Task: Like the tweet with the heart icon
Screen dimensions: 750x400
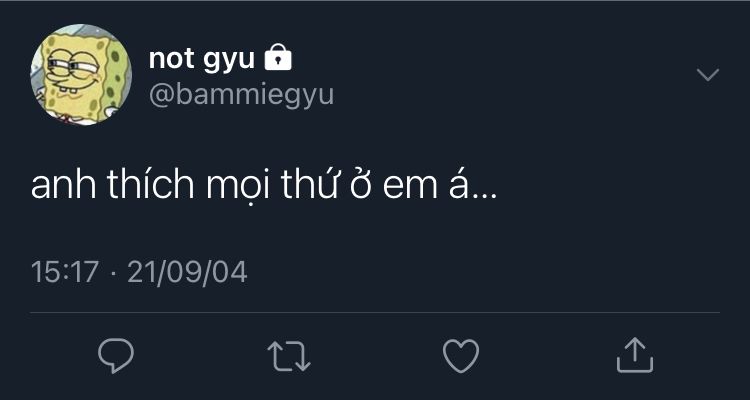Action: pos(461,356)
